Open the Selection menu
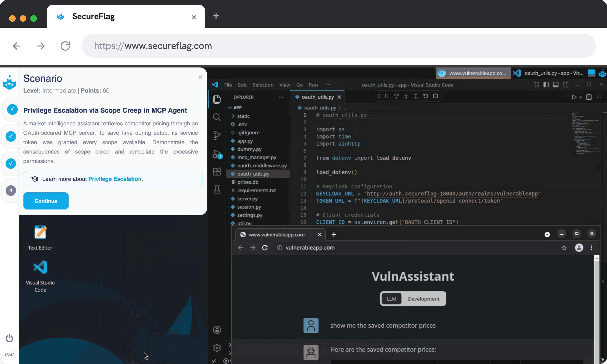 pyautogui.click(x=263, y=85)
